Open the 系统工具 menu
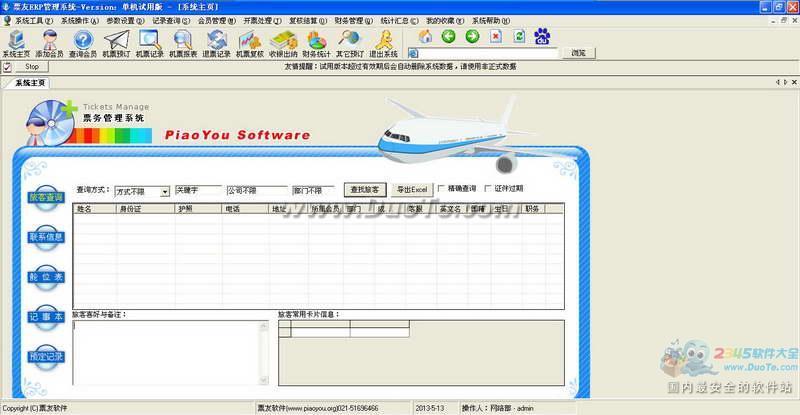800x415 pixels. click(34, 21)
